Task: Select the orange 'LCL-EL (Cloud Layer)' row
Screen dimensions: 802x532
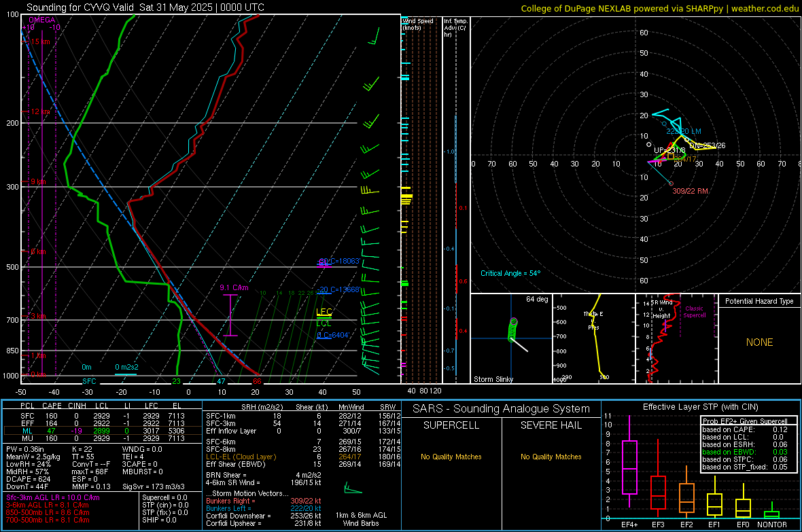Action: click(x=304, y=457)
